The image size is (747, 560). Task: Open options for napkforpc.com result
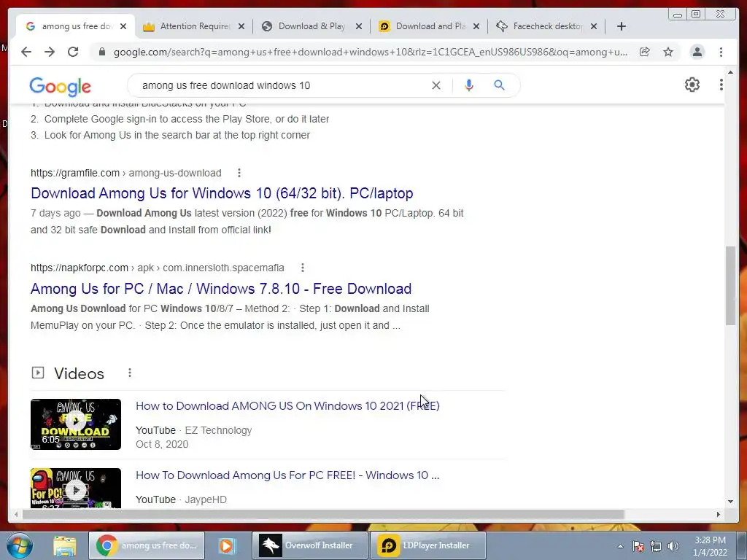coord(302,268)
